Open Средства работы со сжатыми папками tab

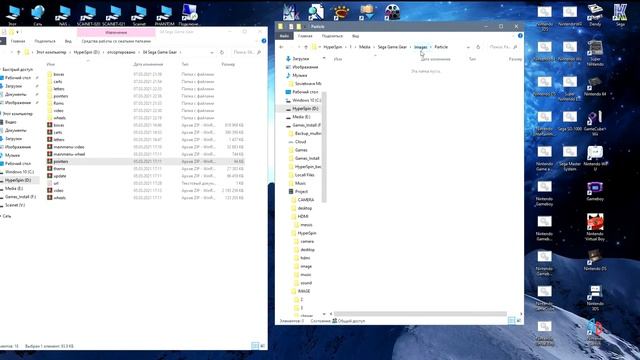pos(116,41)
